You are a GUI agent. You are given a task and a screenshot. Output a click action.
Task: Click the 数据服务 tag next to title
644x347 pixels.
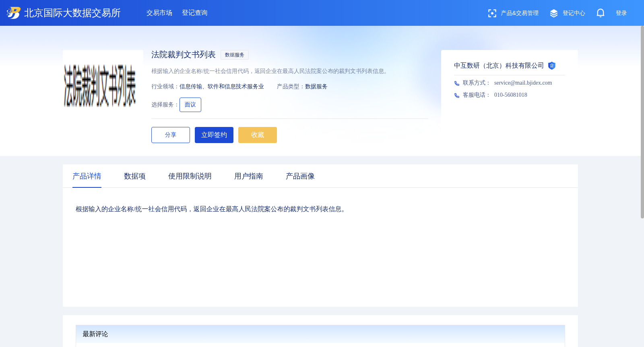235,55
